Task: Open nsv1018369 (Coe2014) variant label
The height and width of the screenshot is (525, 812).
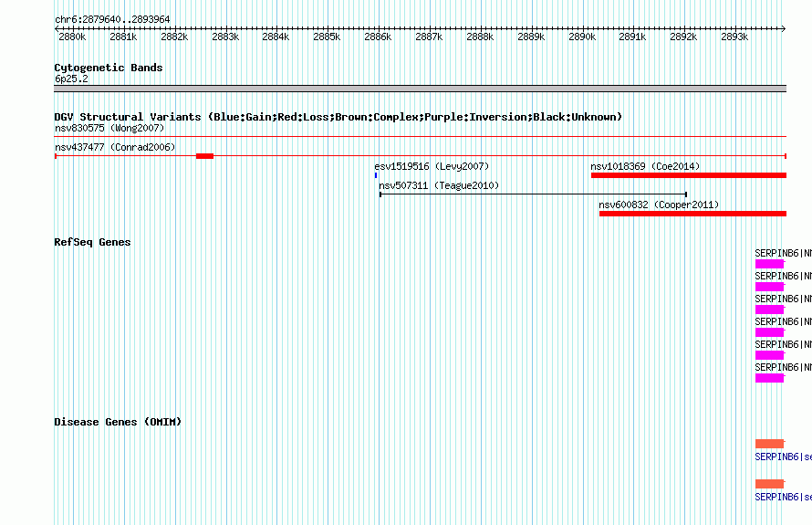Action: tap(645, 166)
